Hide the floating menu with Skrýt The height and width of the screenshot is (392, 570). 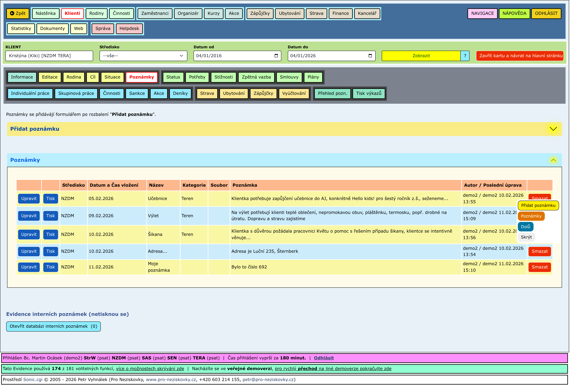526,237
